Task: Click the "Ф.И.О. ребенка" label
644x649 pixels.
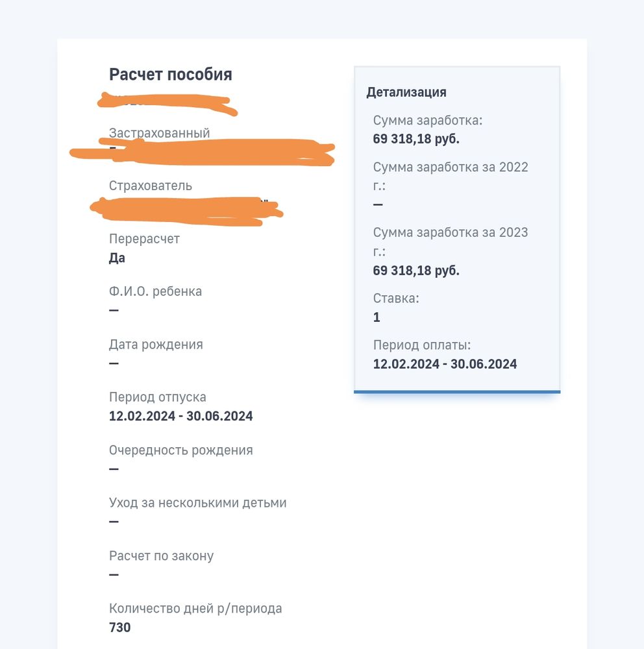Action: click(x=155, y=291)
